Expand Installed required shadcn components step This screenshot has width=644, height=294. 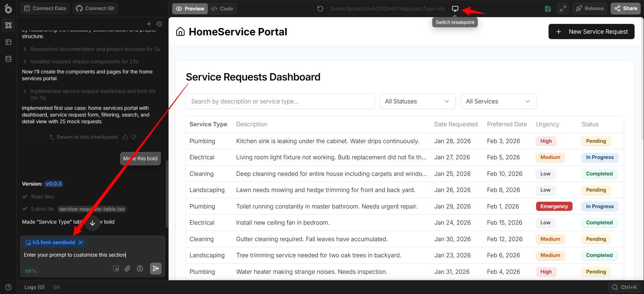(81, 62)
